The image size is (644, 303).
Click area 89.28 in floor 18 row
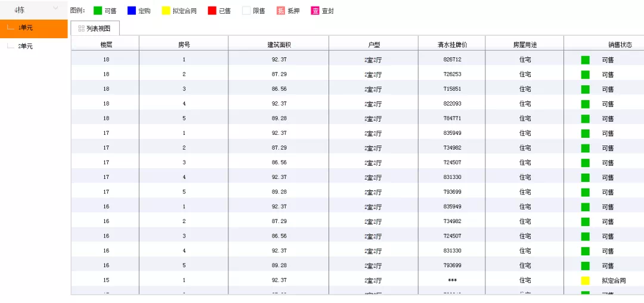279,118
